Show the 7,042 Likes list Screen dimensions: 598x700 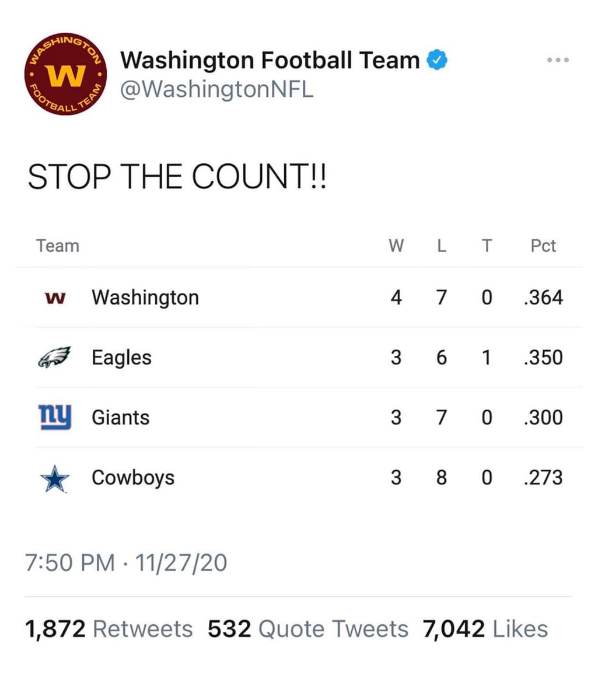pyautogui.click(x=486, y=629)
